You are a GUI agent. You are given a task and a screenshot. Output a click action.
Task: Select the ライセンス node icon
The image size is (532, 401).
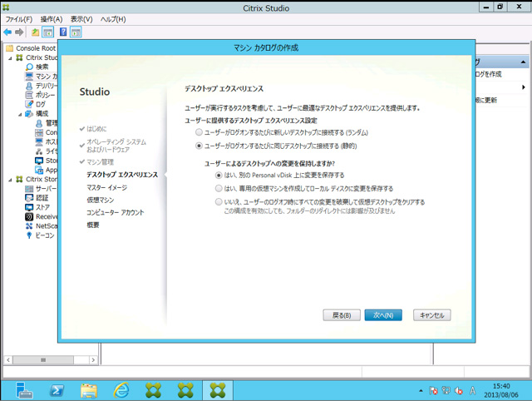(x=39, y=151)
